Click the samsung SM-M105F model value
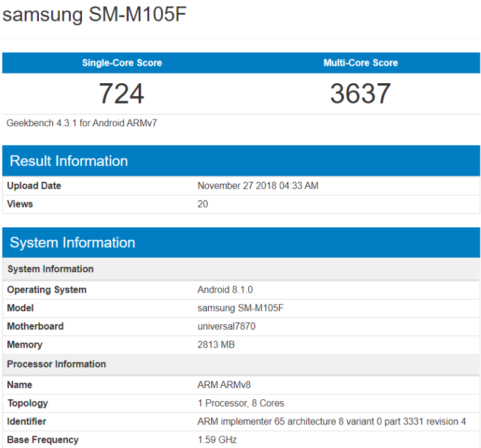 point(240,308)
